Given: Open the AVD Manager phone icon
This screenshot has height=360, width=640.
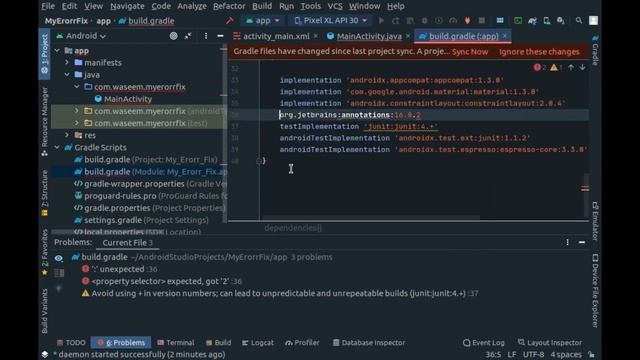Looking at the screenshot, I should pos(547,21).
